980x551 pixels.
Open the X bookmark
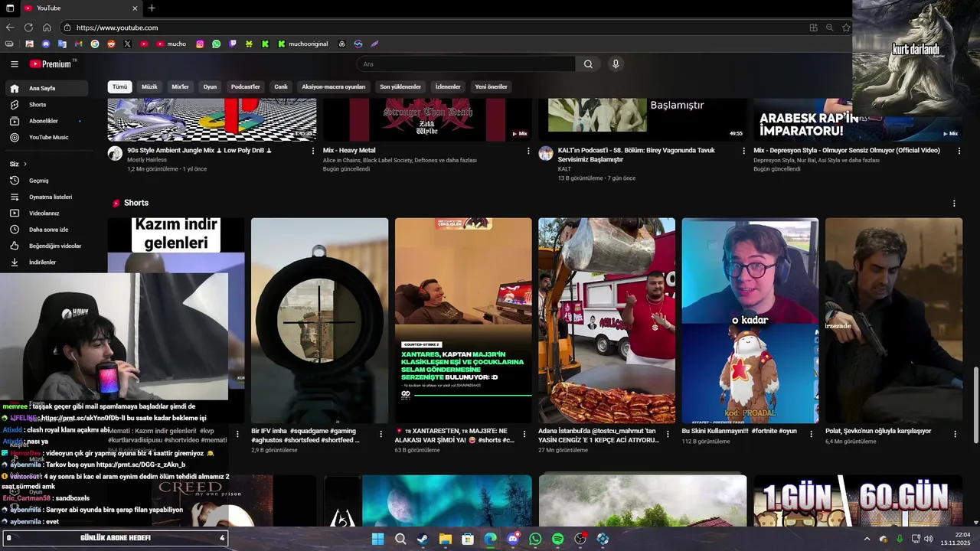point(127,44)
